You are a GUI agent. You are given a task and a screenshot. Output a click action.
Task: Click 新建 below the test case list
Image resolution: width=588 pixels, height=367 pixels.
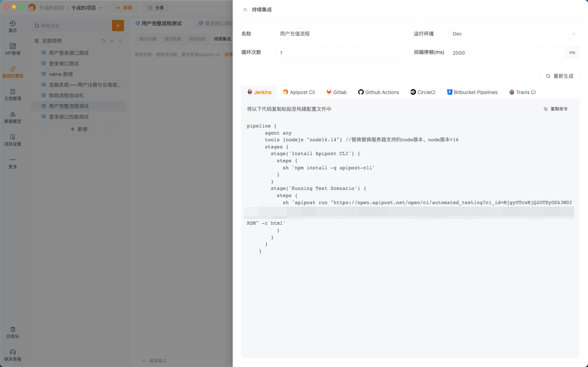click(79, 129)
